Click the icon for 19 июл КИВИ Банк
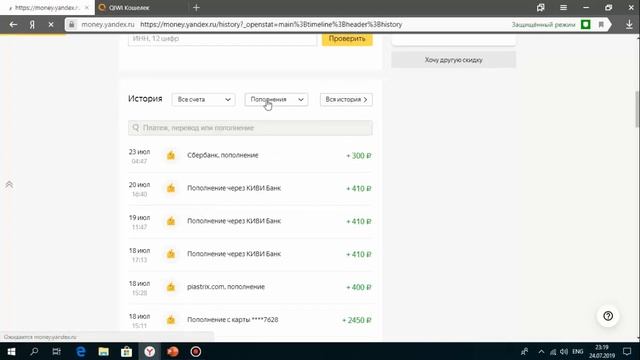640x360 pixels. coord(171,221)
